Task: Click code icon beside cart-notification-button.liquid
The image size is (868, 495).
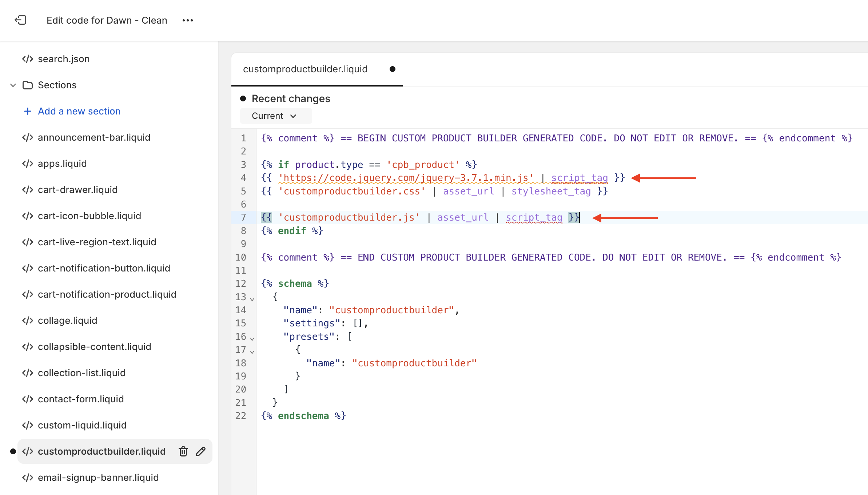Action: [x=28, y=268]
